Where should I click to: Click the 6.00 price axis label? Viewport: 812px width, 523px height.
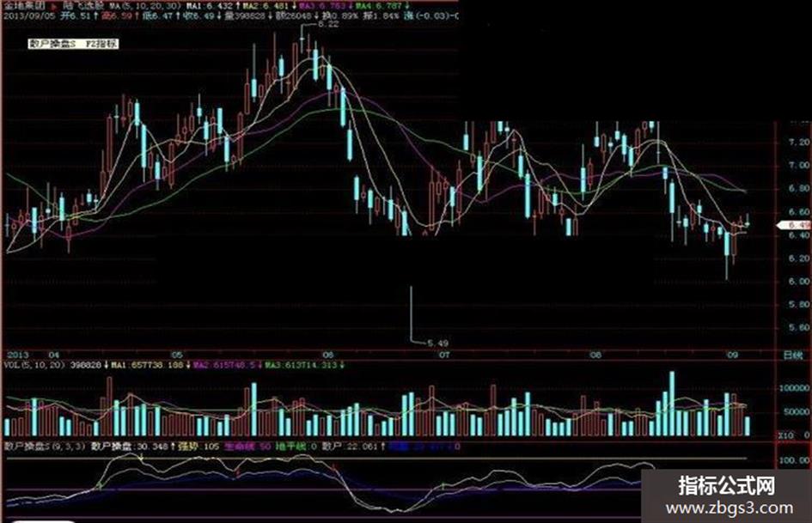click(799, 281)
